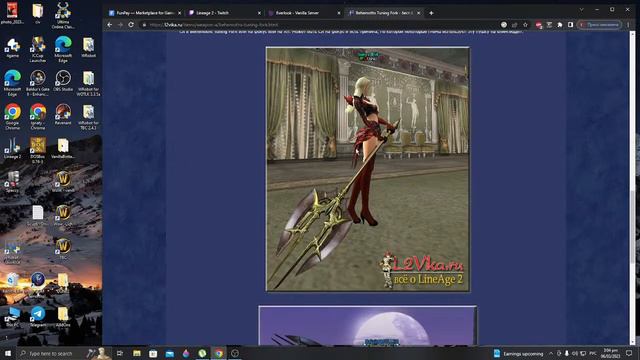
Task: Open Microsoft Store from the taskbar
Action: [153, 353]
